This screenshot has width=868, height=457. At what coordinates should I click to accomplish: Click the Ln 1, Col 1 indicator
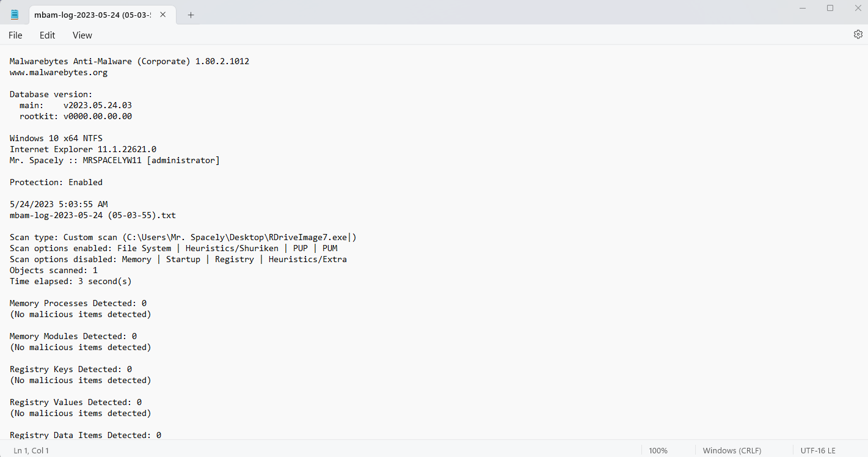click(x=31, y=451)
